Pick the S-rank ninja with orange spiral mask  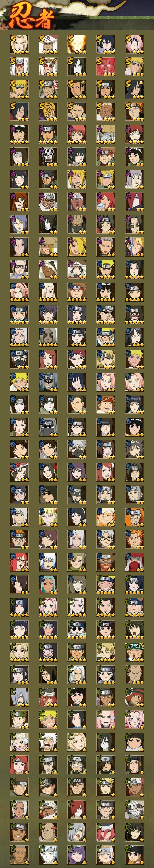click(48, 112)
